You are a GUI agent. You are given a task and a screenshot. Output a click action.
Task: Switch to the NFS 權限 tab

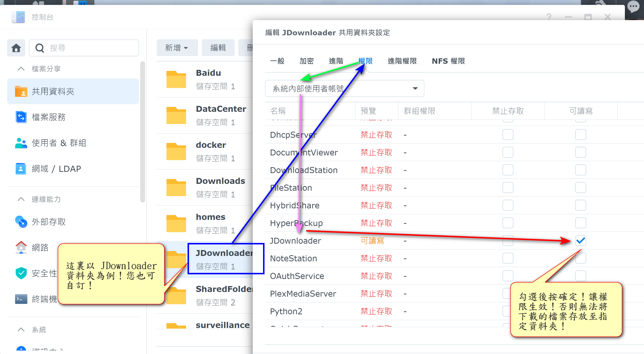coord(448,61)
